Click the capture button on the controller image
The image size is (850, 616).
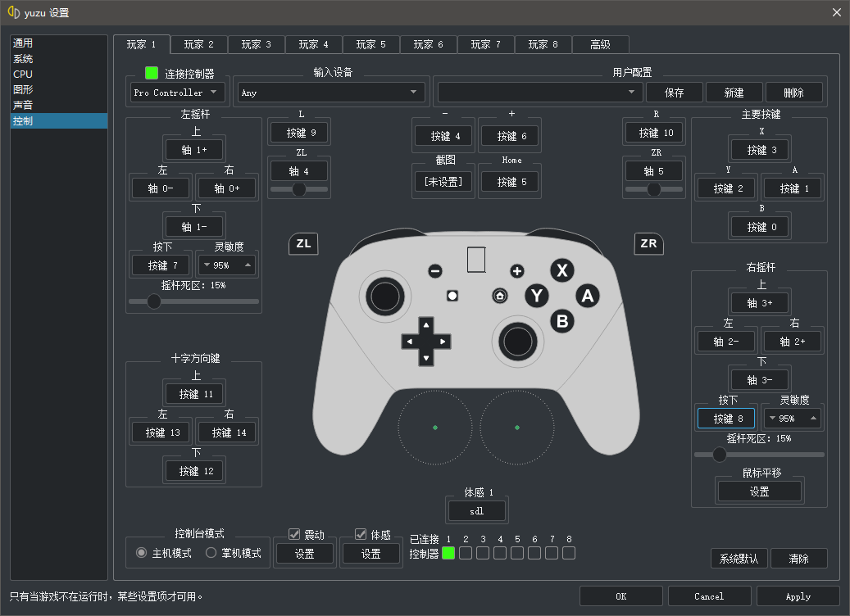coord(452,296)
